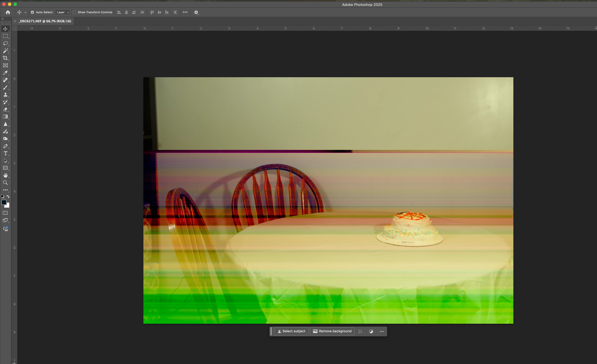Select the Hand tool
This screenshot has height=364, width=597.
point(5,175)
